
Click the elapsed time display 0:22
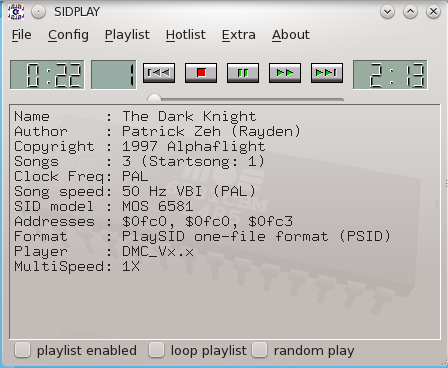(x=47, y=75)
